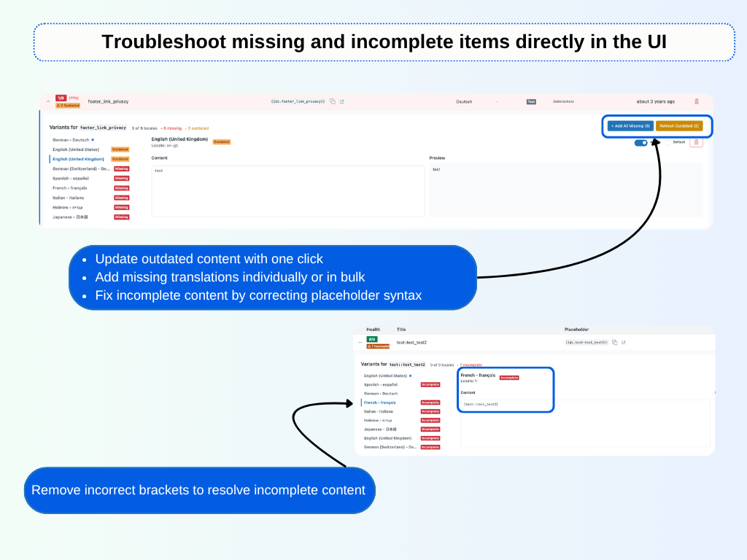
Task: Click Add All Missing (6) button
Action: (x=630, y=126)
